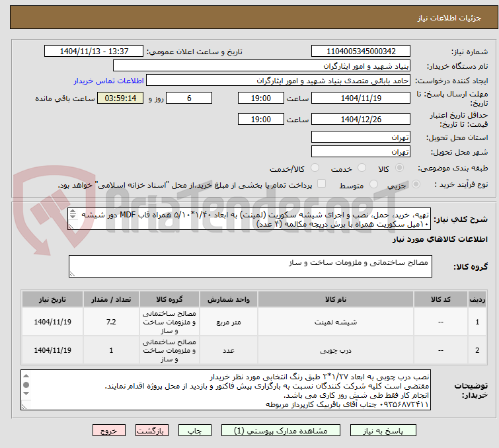Click the buyer organization name field
Viewport: 499px width, 448px height.
click(x=262, y=66)
